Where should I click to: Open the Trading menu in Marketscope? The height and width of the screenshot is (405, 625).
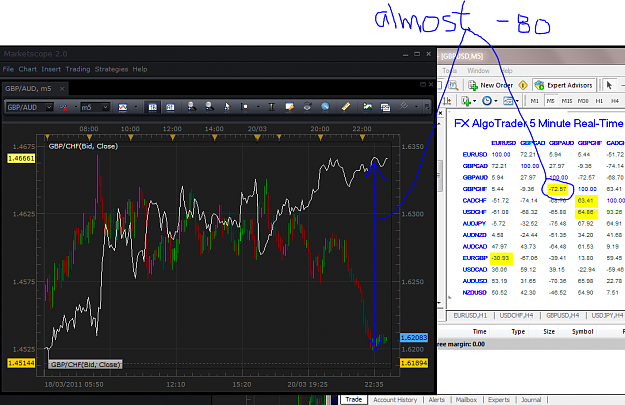[78, 69]
